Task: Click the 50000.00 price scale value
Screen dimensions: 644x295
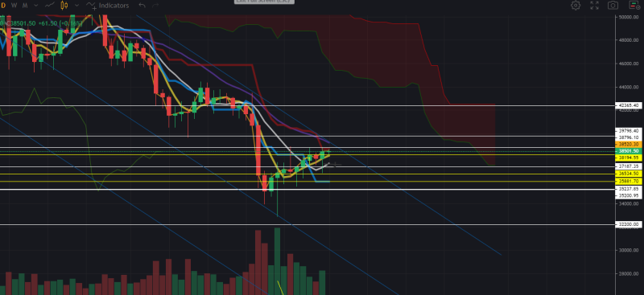Action: 630,17
